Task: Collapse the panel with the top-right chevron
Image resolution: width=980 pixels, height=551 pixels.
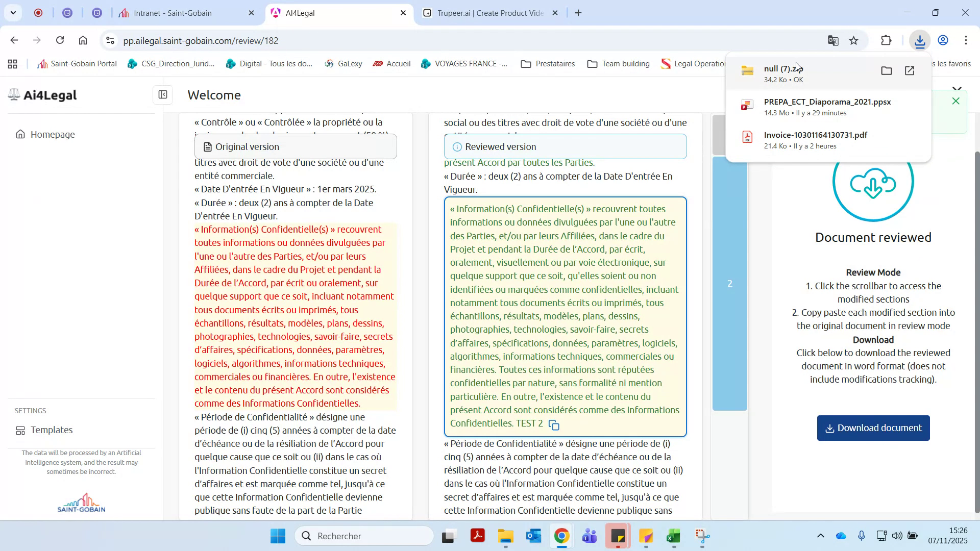Action: (x=958, y=88)
